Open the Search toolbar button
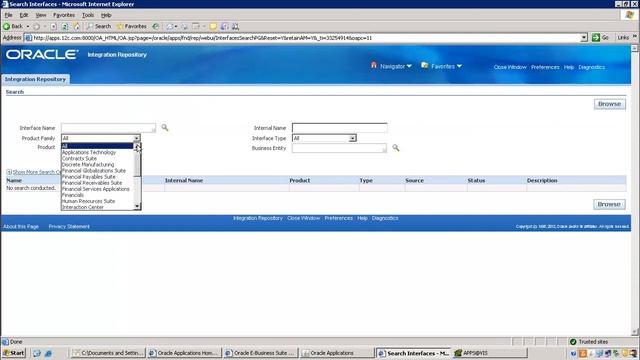Image resolution: width=640 pixels, height=360 pixels. [99, 26]
